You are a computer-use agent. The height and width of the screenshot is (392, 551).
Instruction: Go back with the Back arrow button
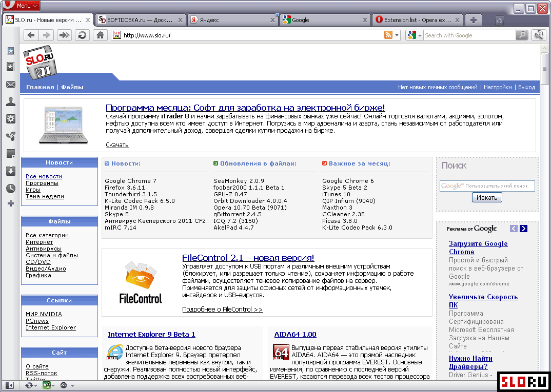31,35
